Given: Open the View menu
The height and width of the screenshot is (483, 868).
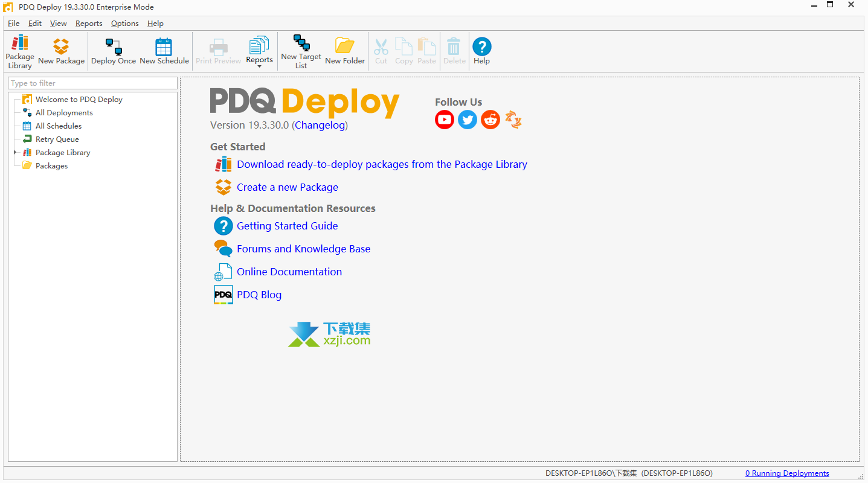Looking at the screenshot, I should coord(59,24).
